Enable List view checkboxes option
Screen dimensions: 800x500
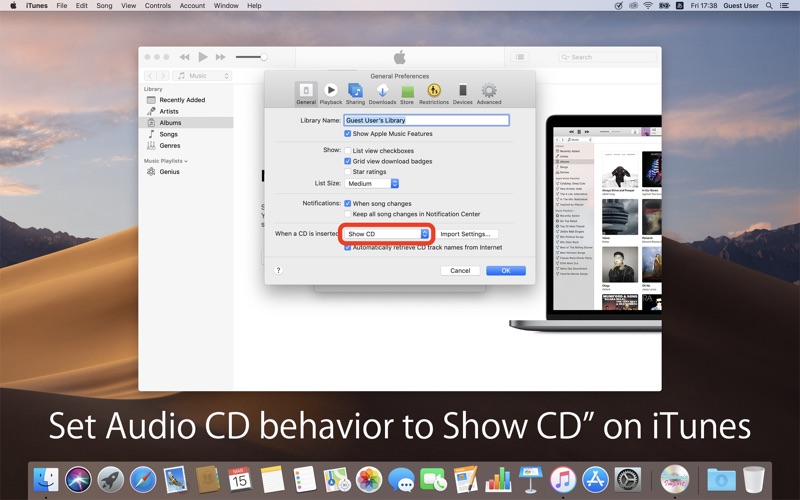click(x=347, y=151)
